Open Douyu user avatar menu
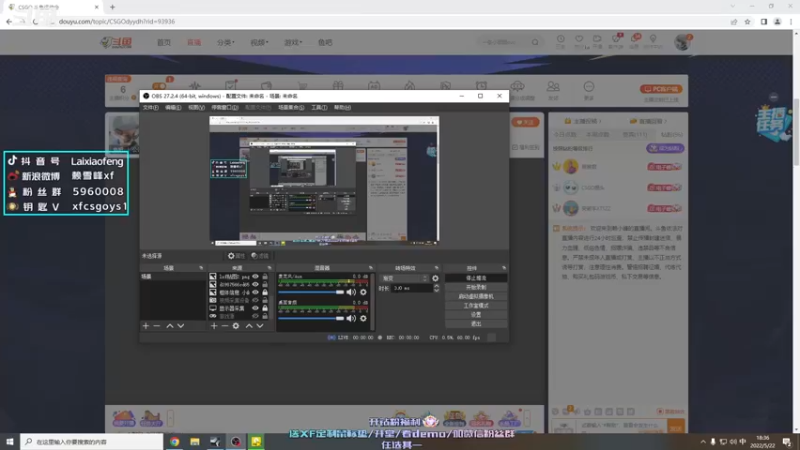Image resolution: width=800 pixels, height=450 pixels. 682,42
